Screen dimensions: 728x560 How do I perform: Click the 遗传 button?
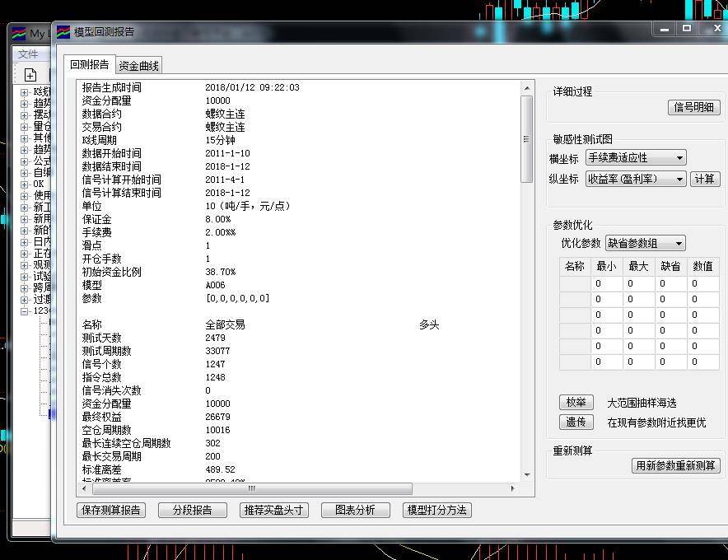(576, 422)
